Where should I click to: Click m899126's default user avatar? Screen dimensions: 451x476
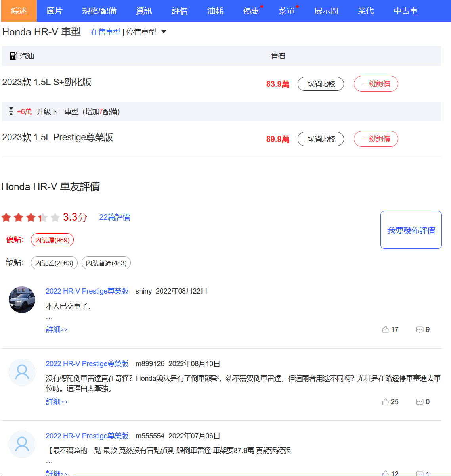22,372
